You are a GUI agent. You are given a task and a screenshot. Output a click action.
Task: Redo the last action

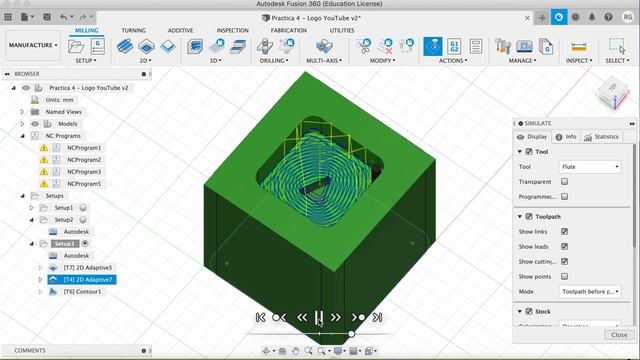click(83, 17)
